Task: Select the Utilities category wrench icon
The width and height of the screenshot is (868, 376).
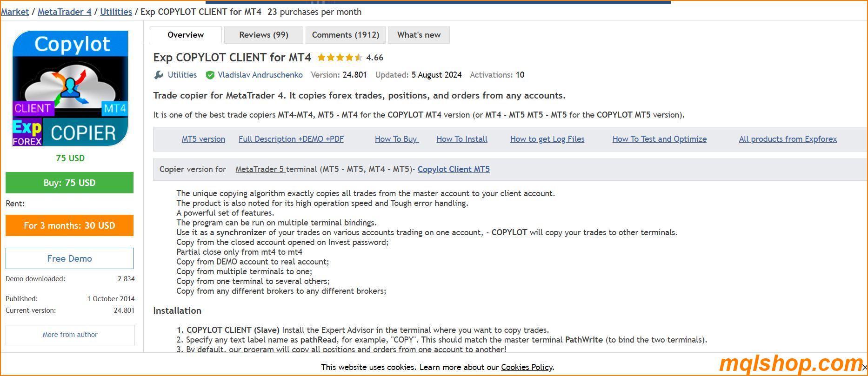Action: tap(159, 74)
